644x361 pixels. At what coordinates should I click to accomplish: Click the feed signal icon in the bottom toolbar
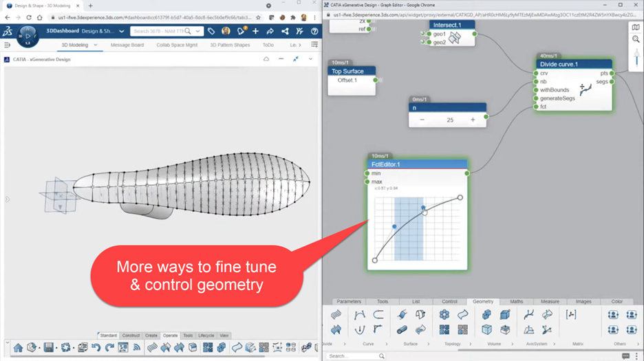(137, 347)
